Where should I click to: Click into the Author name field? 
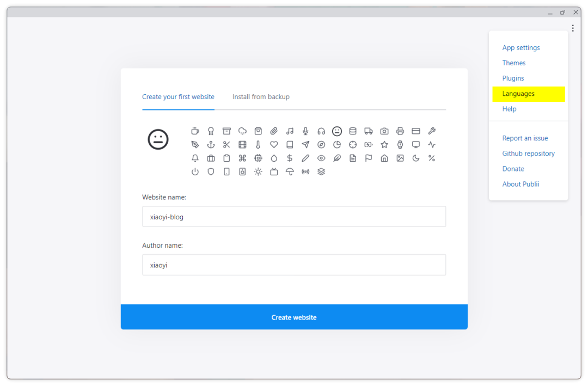coord(294,265)
